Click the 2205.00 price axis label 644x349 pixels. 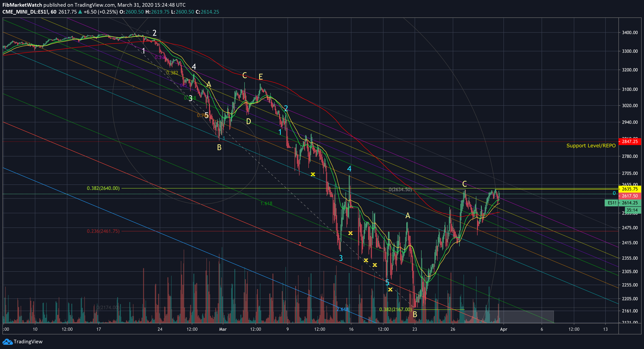click(x=630, y=299)
